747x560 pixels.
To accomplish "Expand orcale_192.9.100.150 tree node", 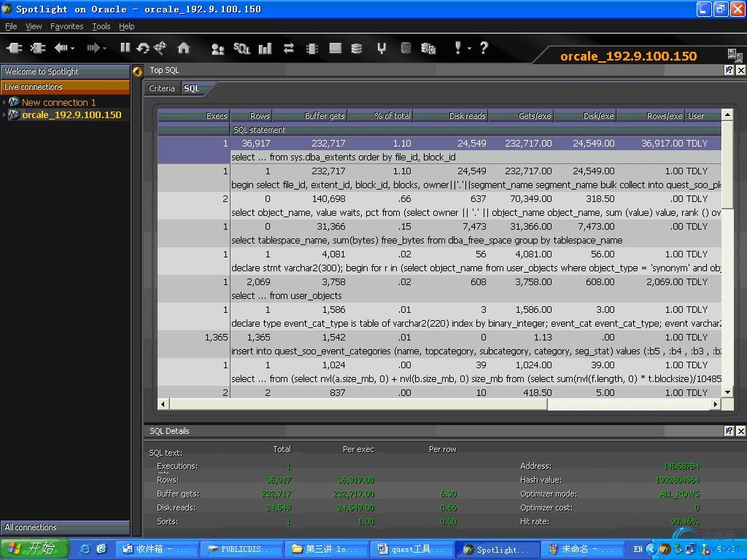I will pos(4,114).
